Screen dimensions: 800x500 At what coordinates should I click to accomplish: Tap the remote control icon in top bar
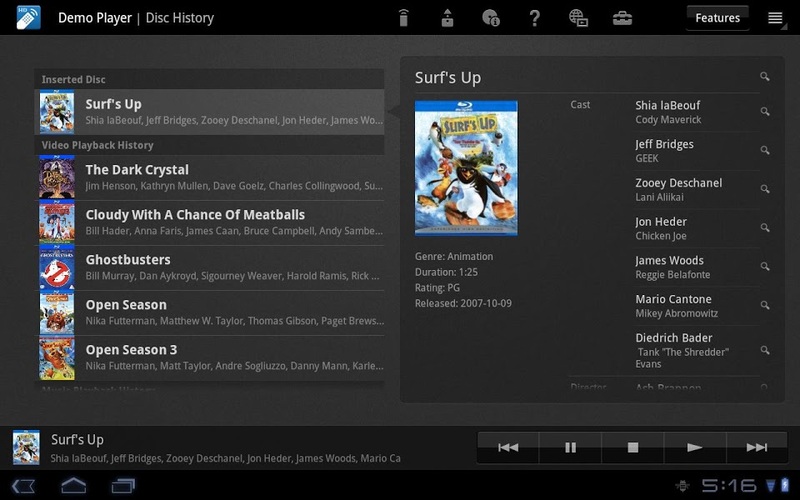(404, 18)
